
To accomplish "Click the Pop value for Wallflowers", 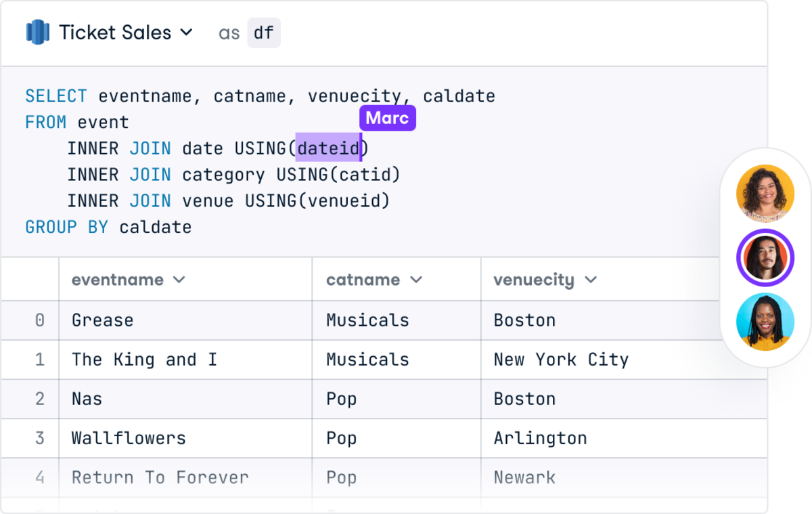I will pos(340,438).
